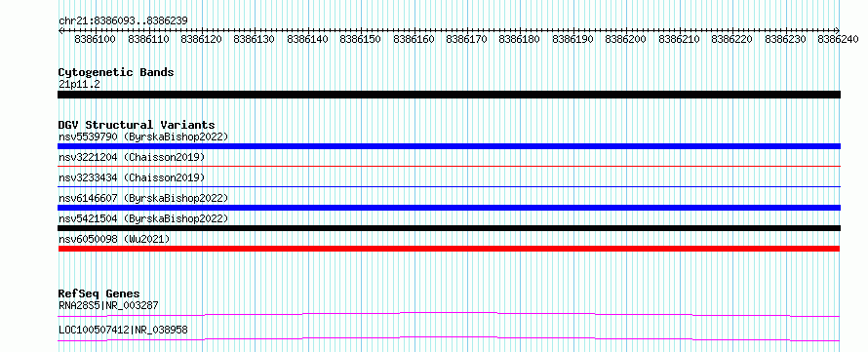This screenshot has width=868, height=352.
Task: Select the magenta LOC100507412 gene line
Action: point(449,338)
